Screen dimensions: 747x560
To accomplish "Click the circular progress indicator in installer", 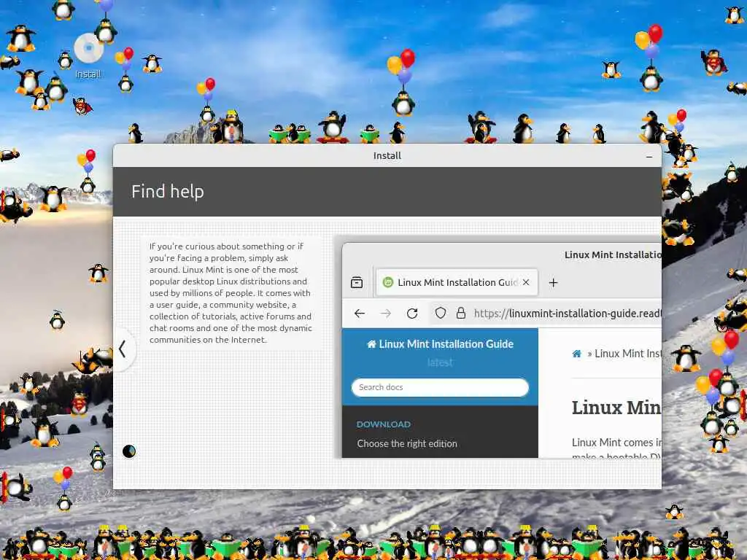I will click(129, 451).
